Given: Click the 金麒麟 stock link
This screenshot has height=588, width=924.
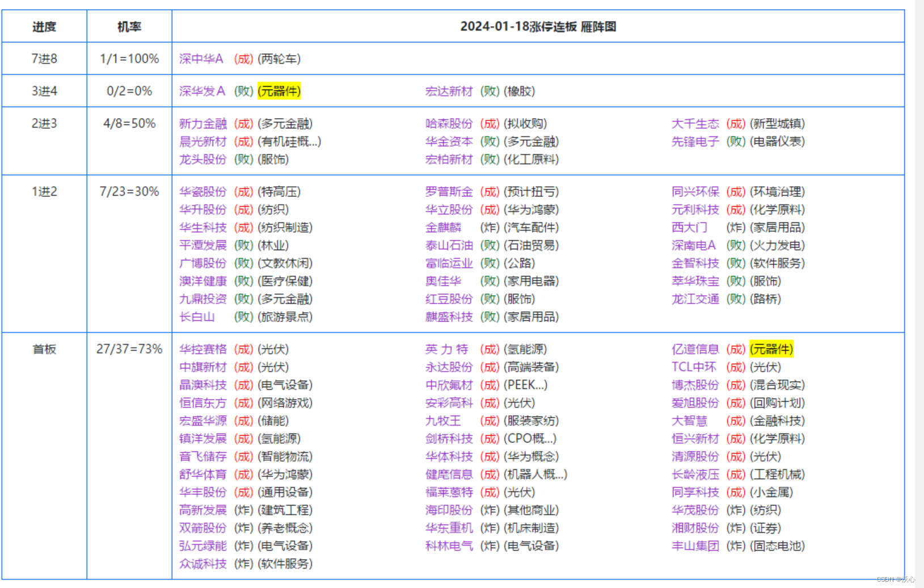Looking at the screenshot, I should 443,228.
